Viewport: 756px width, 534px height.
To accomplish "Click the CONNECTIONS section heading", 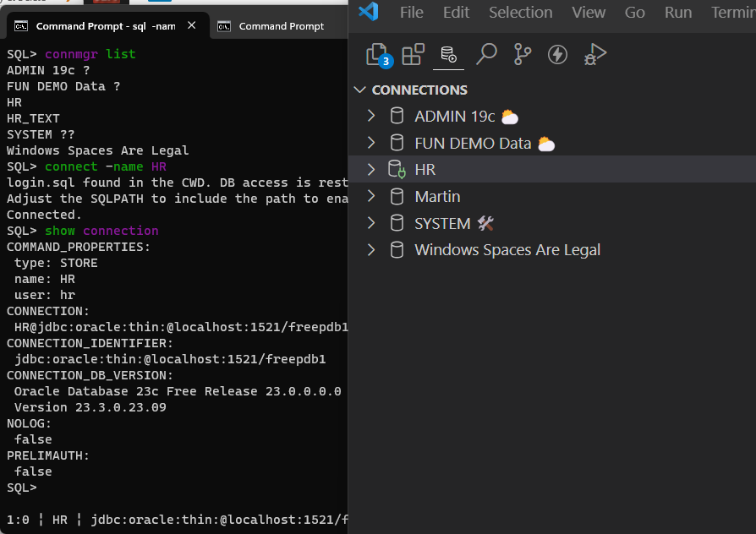I will click(419, 90).
